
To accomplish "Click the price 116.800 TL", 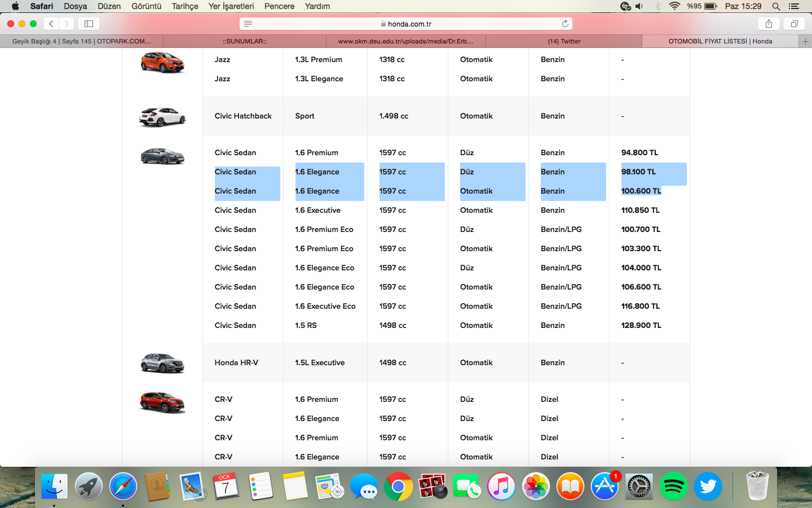I will (641, 306).
